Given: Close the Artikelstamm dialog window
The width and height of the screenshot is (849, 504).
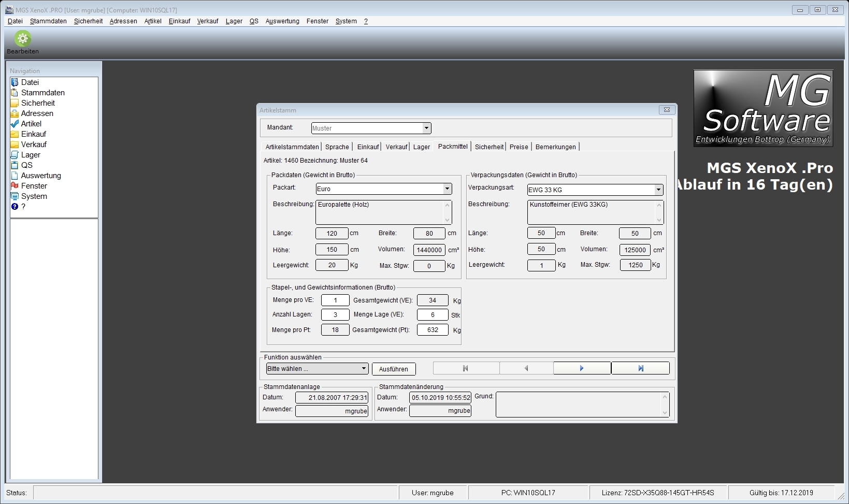Looking at the screenshot, I should coord(667,110).
